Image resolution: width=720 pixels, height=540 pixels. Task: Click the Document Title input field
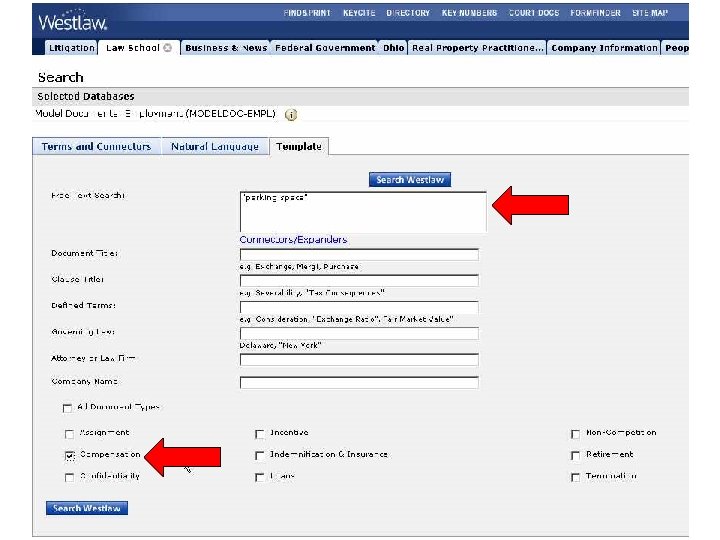pos(359,255)
